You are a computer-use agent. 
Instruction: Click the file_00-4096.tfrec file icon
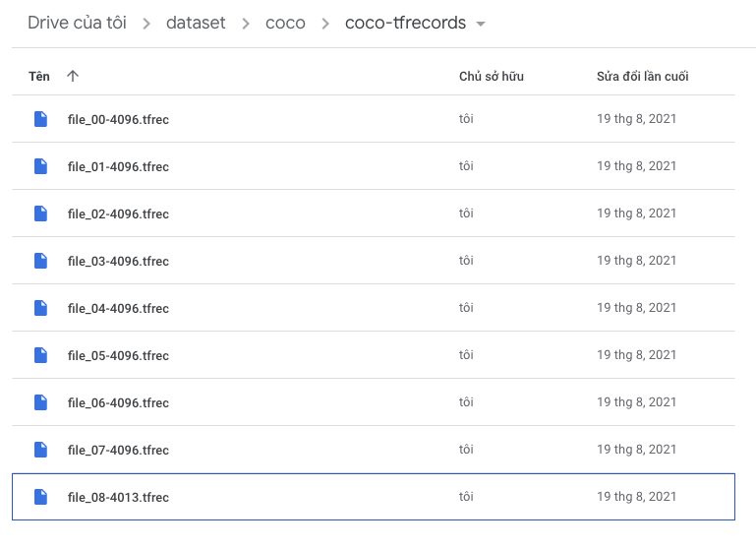41,119
